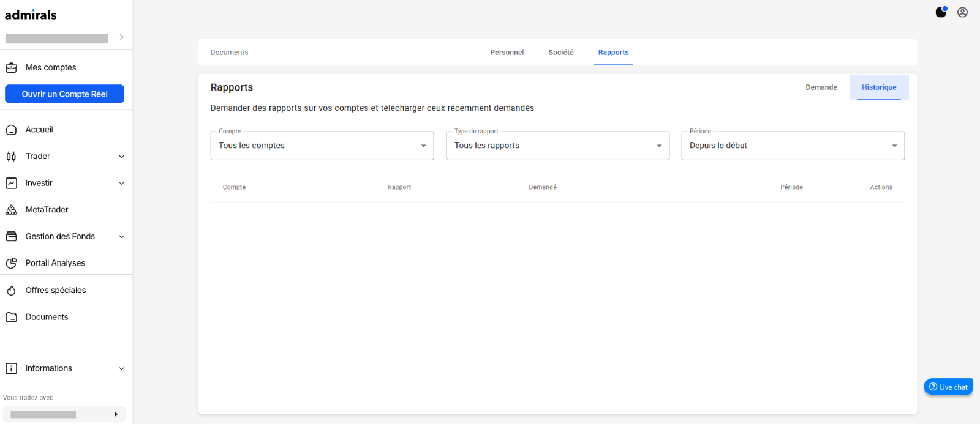Open the Période dropdown
980x424 pixels.
point(793,146)
